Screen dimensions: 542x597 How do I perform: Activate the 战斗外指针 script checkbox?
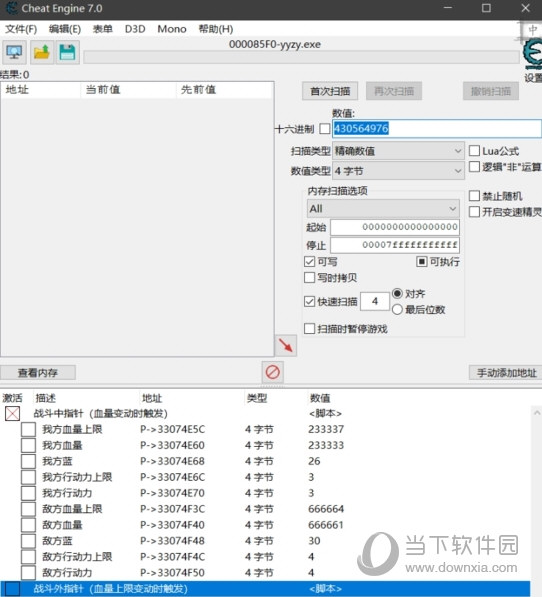[13, 589]
